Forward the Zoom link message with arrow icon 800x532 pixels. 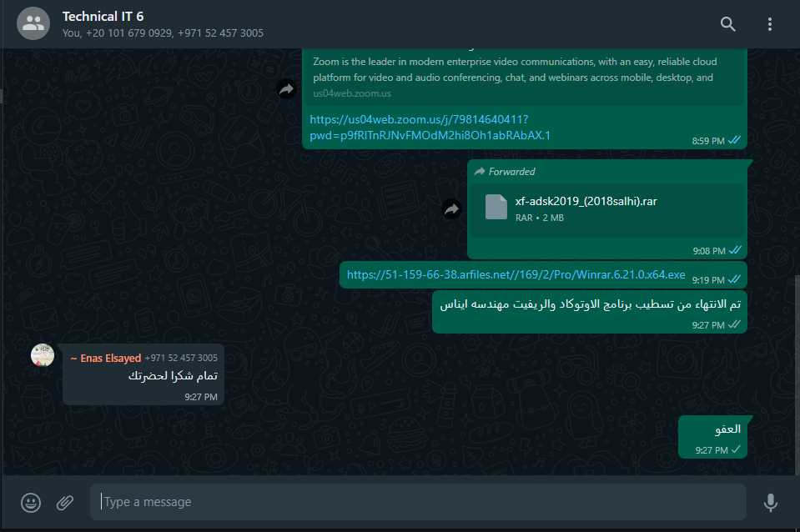287,89
